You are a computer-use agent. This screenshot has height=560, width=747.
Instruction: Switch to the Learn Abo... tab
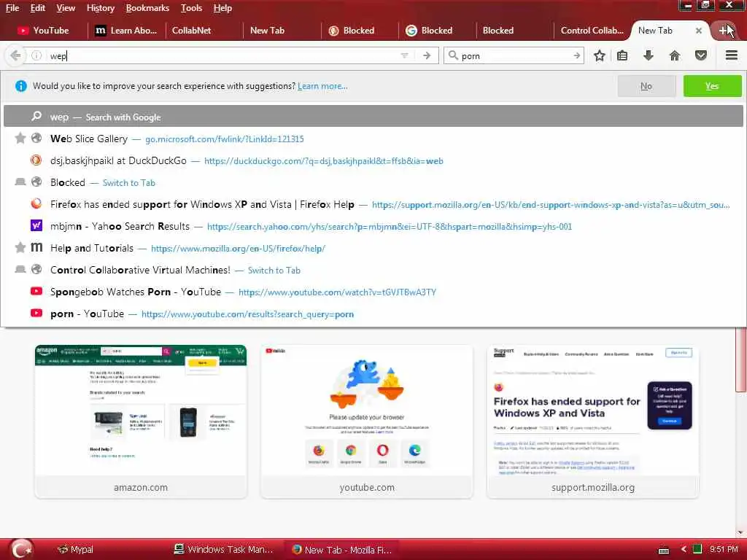(x=126, y=31)
